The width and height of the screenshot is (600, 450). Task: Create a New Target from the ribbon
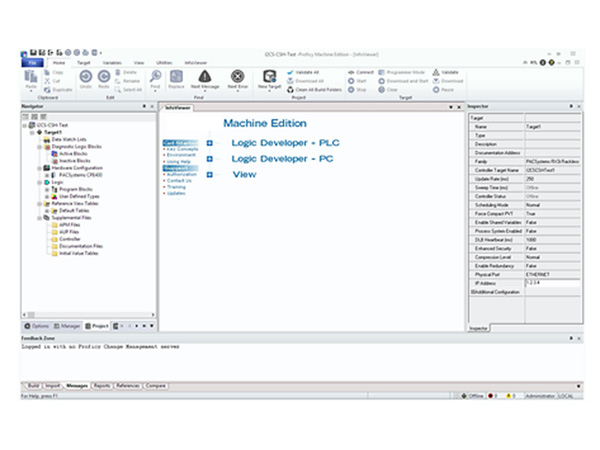click(270, 77)
